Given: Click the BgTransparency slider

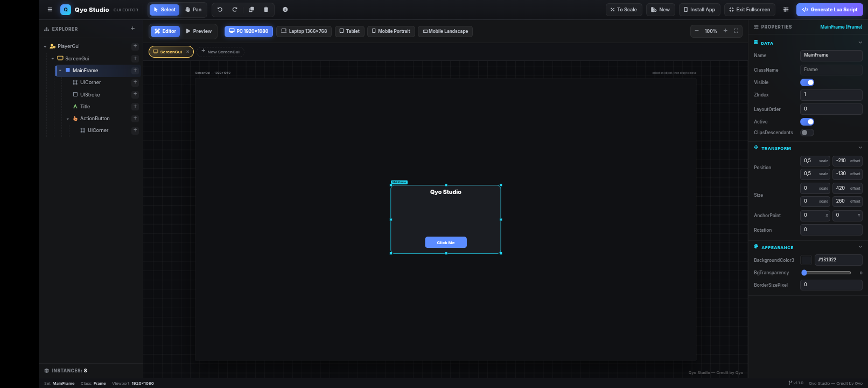Looking at the screenshot, I should click(x=827, y=273).
